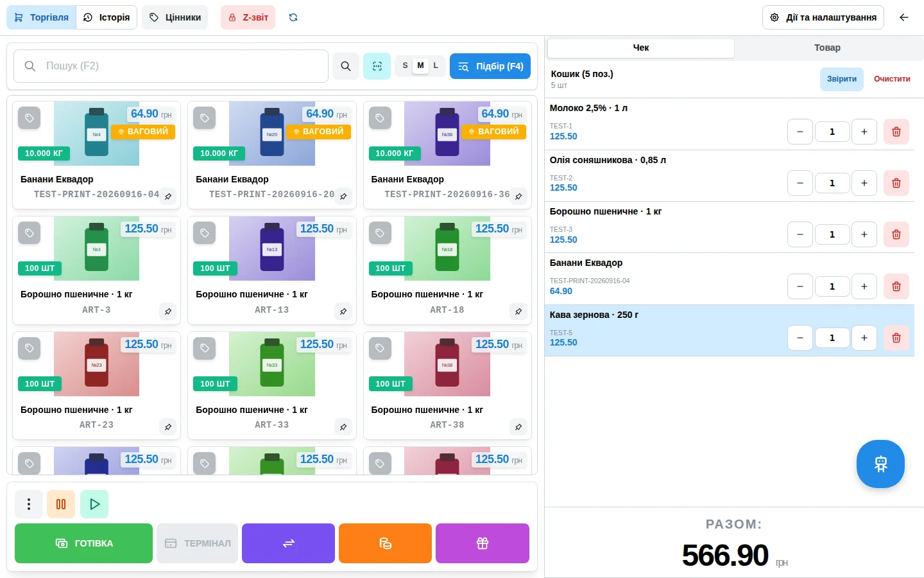Pin product ART-13
Viewport: 924px width, 578px height.
343,311
